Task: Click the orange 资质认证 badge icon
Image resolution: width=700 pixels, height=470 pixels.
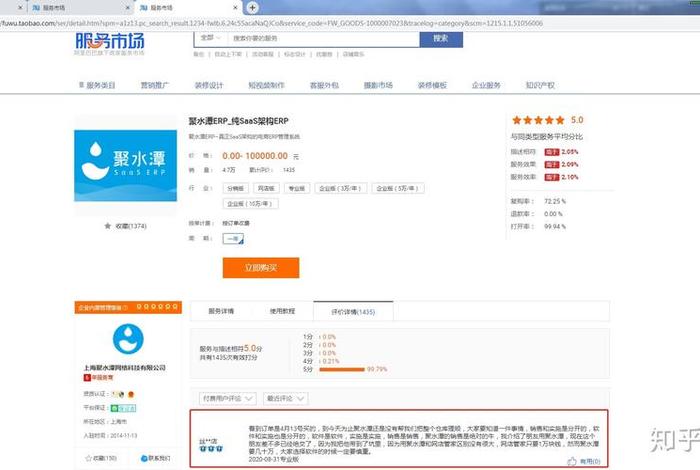Action: (x=131, y=394)
